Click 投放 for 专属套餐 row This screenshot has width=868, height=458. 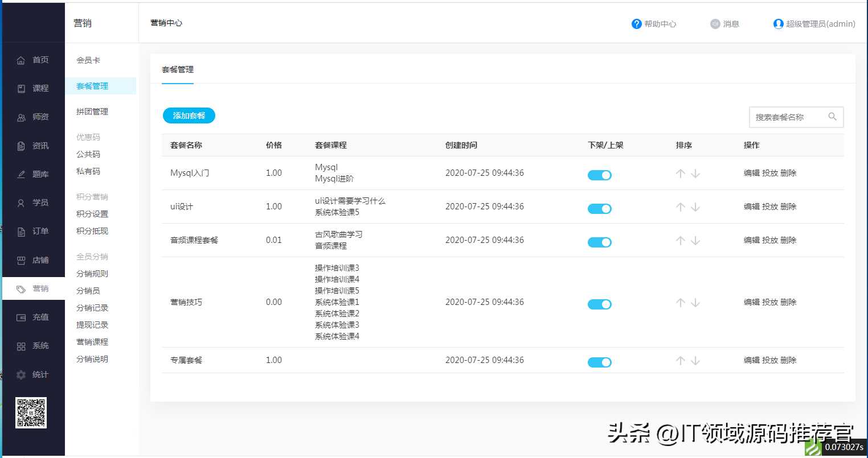pyautogui.click(x=770, y=360)
